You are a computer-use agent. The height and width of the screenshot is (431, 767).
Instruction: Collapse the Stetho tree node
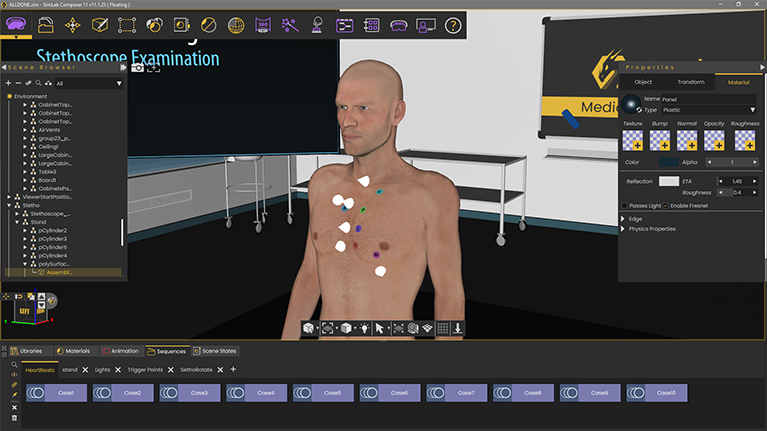[9, 205]
